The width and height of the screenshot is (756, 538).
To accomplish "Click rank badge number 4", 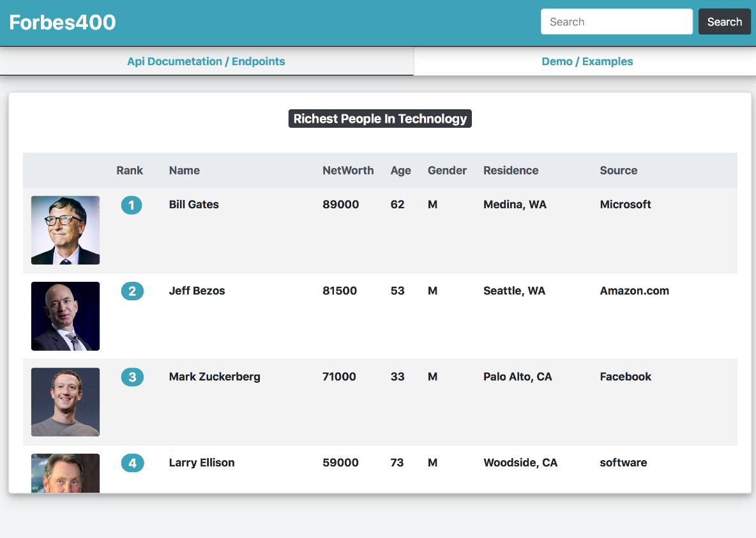I will coord(133,463).
